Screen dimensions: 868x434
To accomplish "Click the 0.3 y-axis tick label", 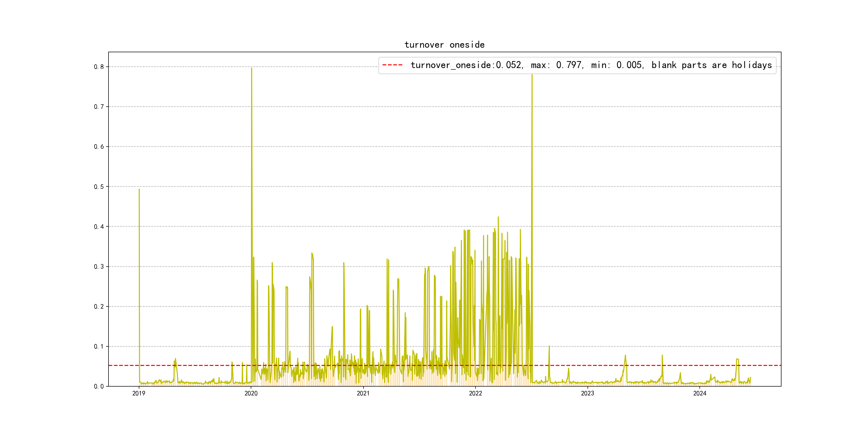I will [99, 267].
